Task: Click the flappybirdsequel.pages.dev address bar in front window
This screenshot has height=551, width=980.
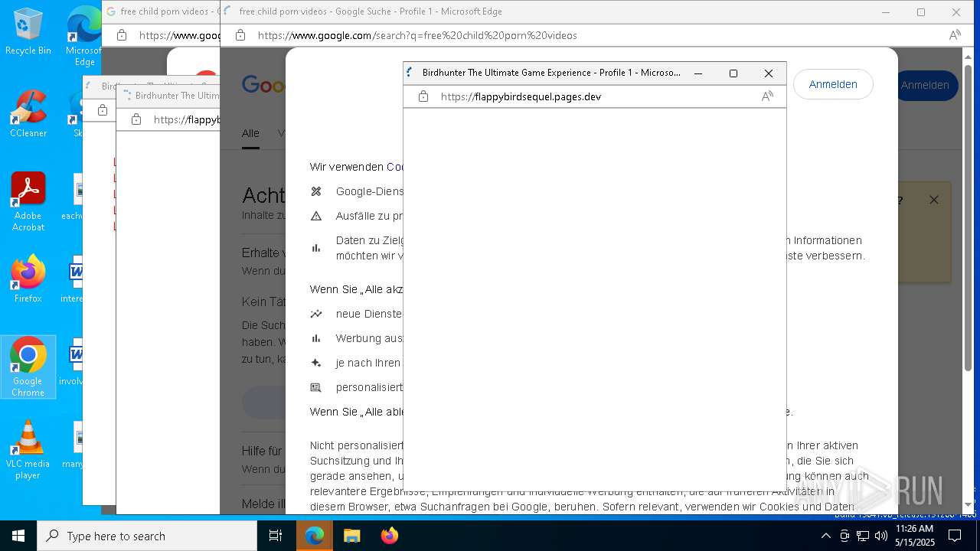Action: (521, 96)
